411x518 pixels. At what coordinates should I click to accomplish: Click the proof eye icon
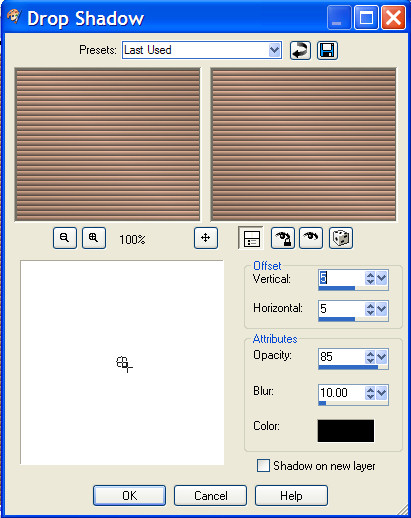(311, 238)
